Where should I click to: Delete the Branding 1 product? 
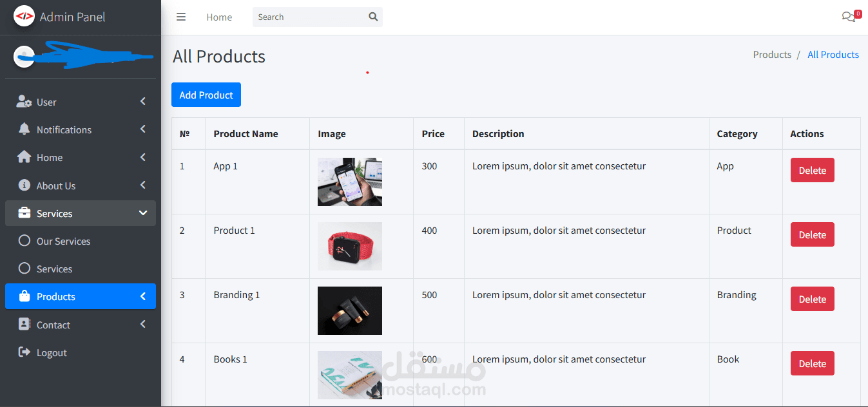point(812,299)
